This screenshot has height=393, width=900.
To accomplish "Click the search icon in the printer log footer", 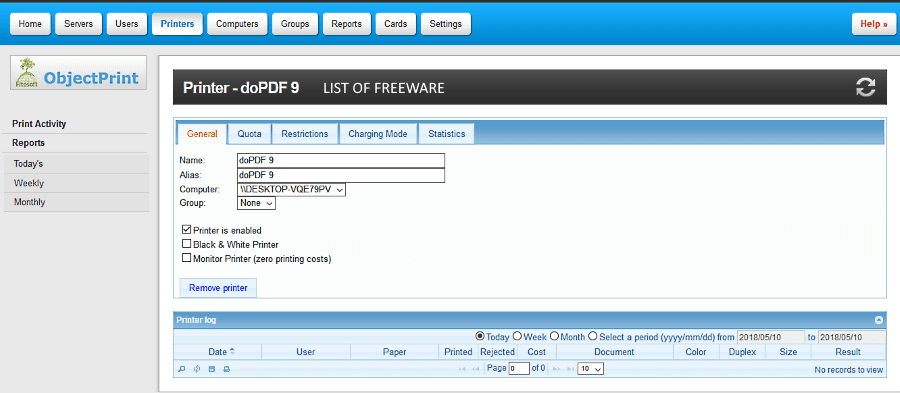I will [x=182, y=369].
